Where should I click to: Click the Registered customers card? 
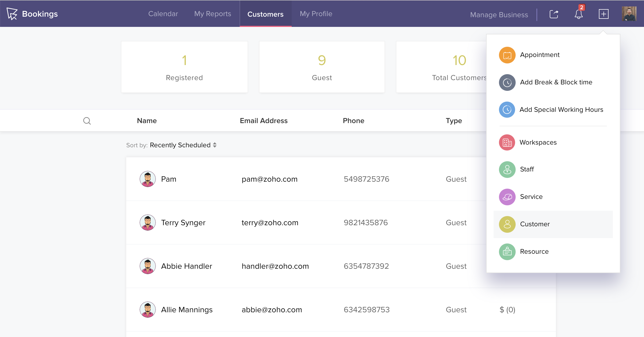tap(184, 67)
